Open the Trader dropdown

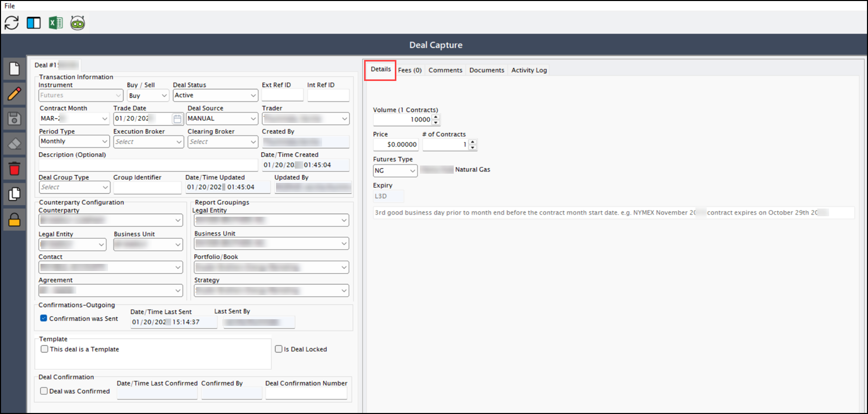click(x=306, y=119)
